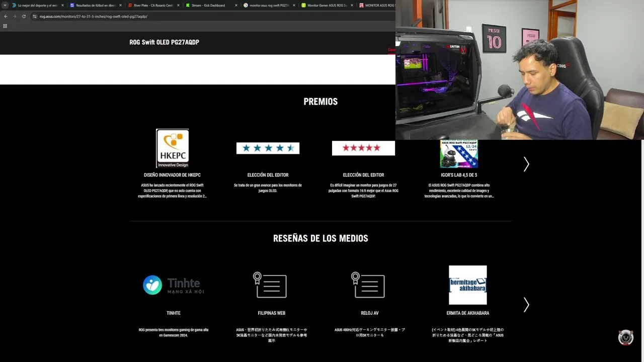
Task: Close the 'Stream - Kick Dashboard' tab
Action: 236,6
